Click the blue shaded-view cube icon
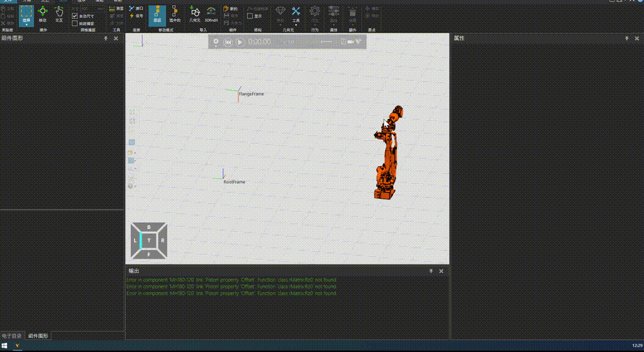The height and width of the screenshot is (352, 644). pos(132,142)
